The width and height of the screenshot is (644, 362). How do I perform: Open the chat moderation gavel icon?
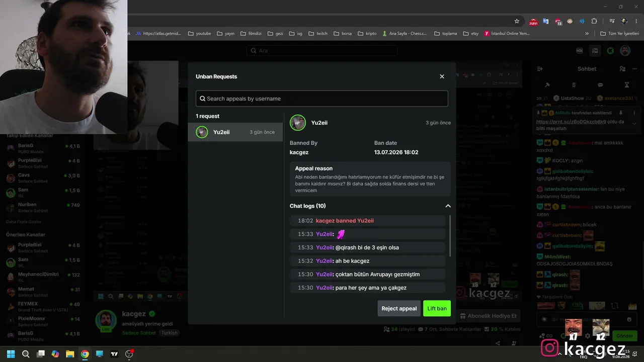pos(547,85)
